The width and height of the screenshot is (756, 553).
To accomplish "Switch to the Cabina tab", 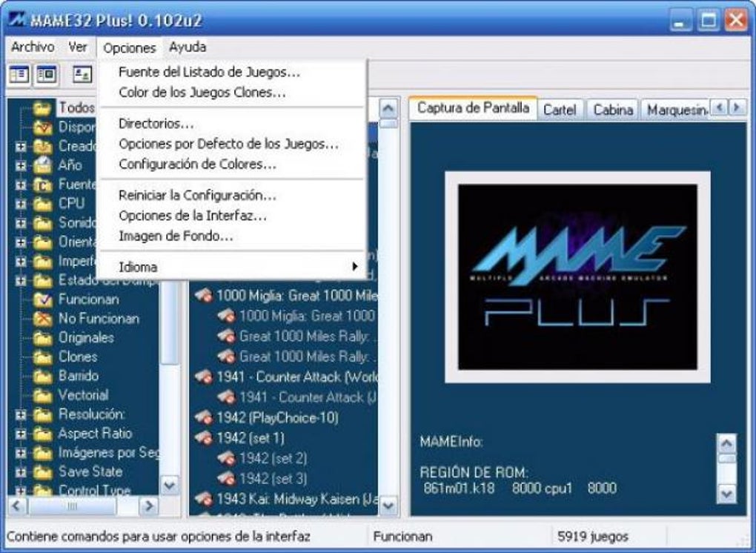I will click(x=613, y=110).
